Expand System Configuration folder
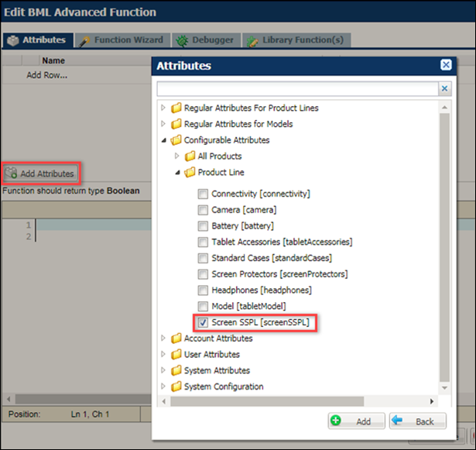The height and width of the screenshot is (450, 476). (163, 386)
